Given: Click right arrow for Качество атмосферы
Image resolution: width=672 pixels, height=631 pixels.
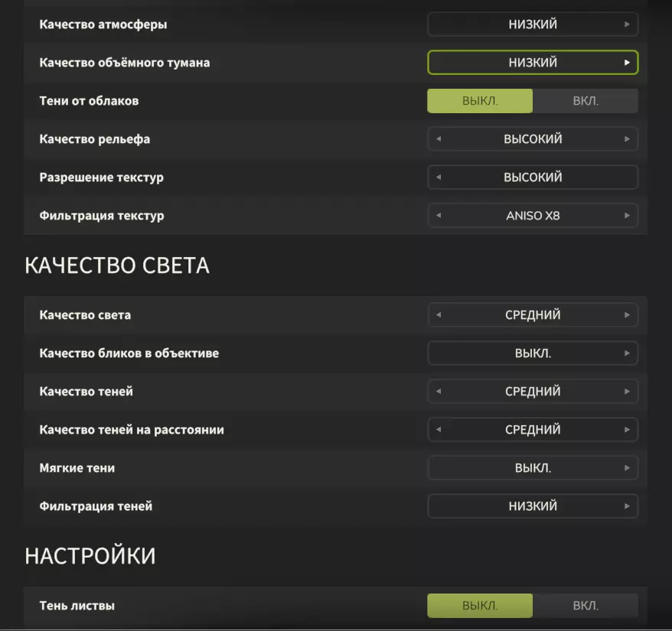Looking at the screenshot, I should tap(627, 24).
